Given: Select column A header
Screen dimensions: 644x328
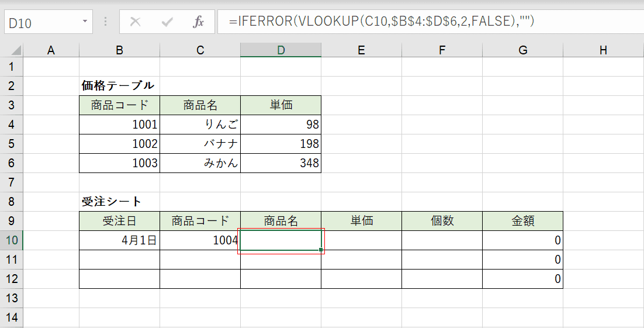Looking at the screenshot, I should (51, 50).
